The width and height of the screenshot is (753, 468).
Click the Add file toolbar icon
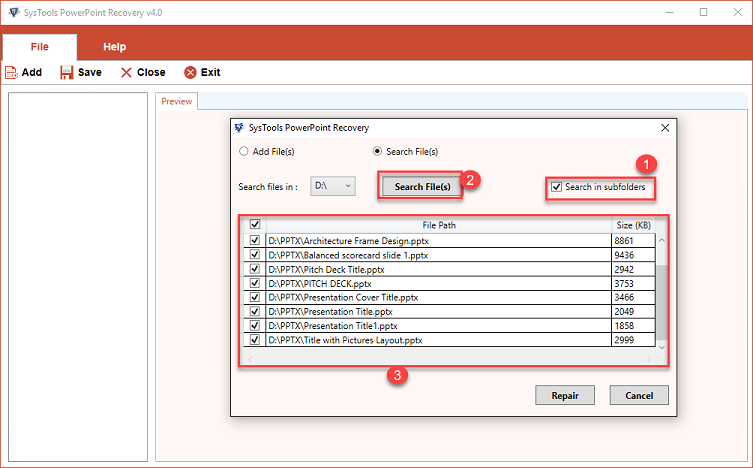point(12,72)
